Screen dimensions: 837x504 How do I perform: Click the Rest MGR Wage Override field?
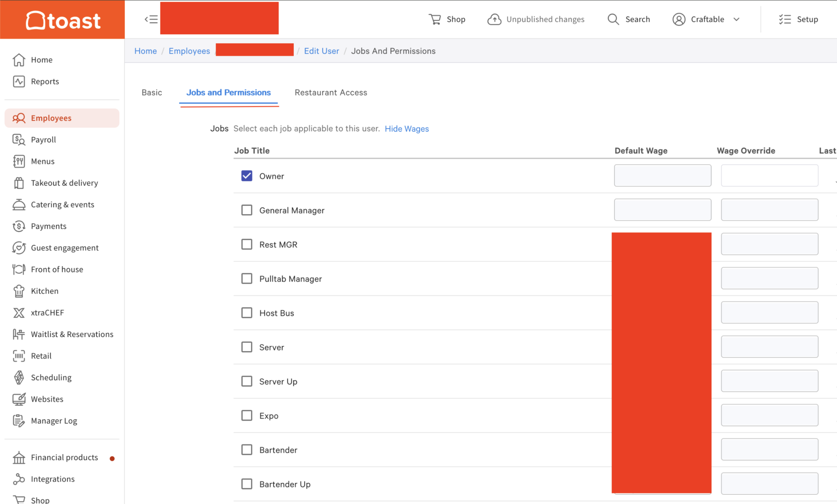pyautogui.click(x=769, y=244)
